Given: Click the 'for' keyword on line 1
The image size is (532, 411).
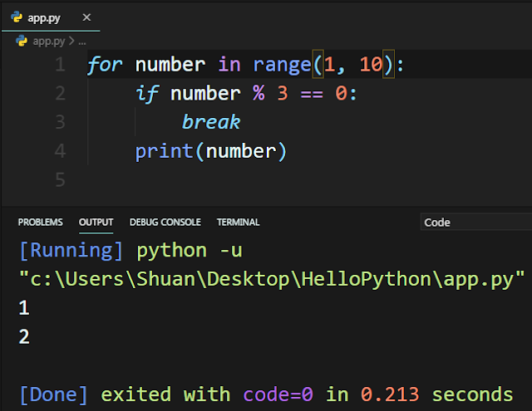Looking at the screenshot, I should 105,65.
